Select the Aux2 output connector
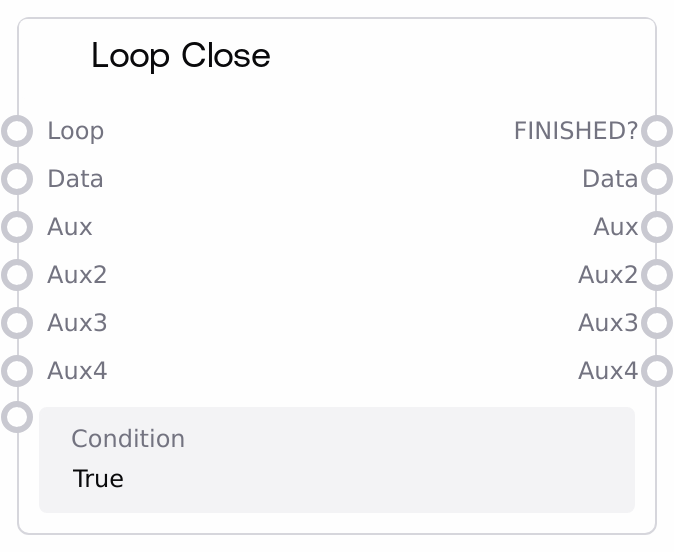This screenshot has width=674, height=552. tap(656, 275)
